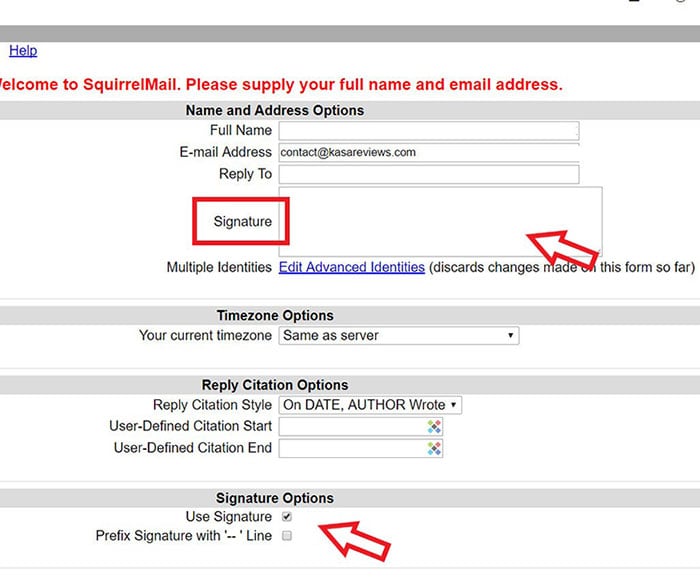
Task: Click the Signature label
Action: pos(243,221)
